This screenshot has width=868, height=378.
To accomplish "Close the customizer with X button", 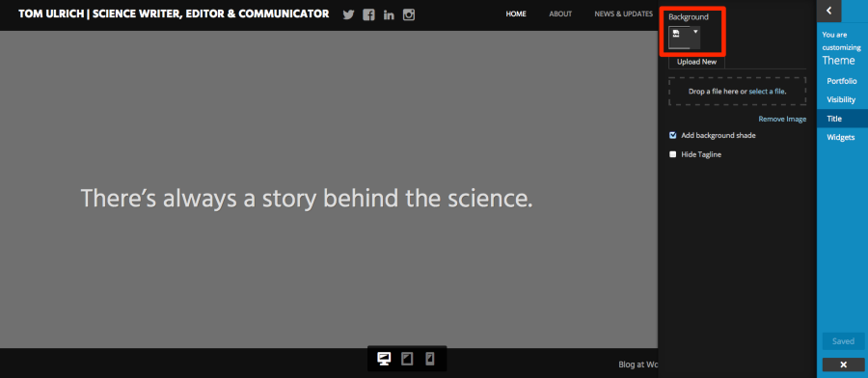I will pos(844,364).
